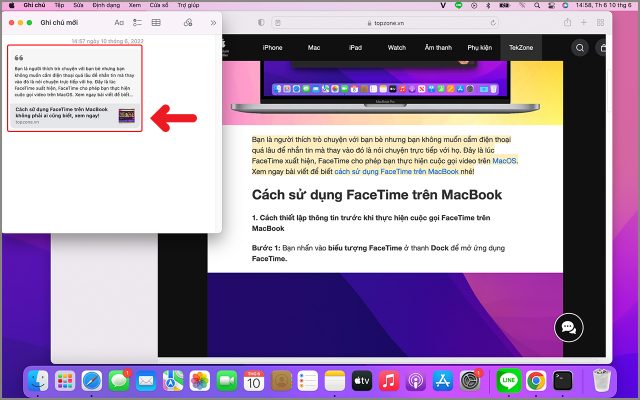The height and width of the screenshot is (400, 640).
Task: Add a table to the note
Action: coord(156,21)
